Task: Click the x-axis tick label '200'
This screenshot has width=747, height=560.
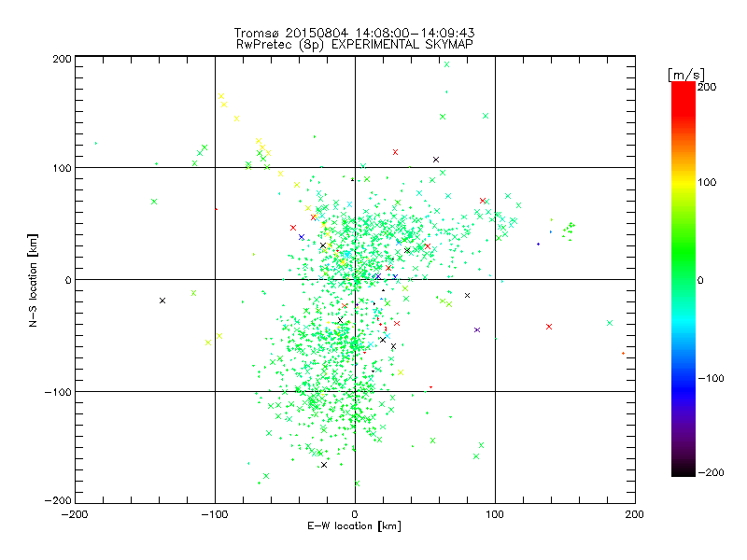Action: [x=635, y=514]
